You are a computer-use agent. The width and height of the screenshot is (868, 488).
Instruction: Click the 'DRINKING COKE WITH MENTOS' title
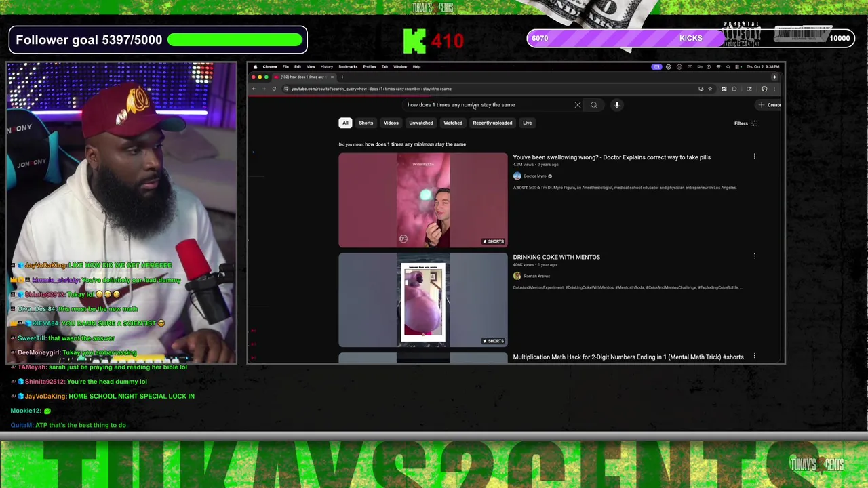click(557, 257)
